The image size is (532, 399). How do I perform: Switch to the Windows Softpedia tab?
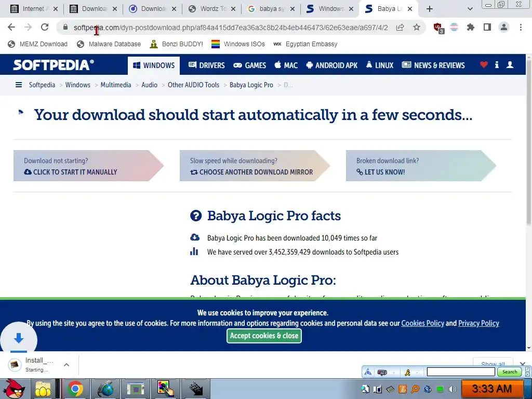point(331,9)
